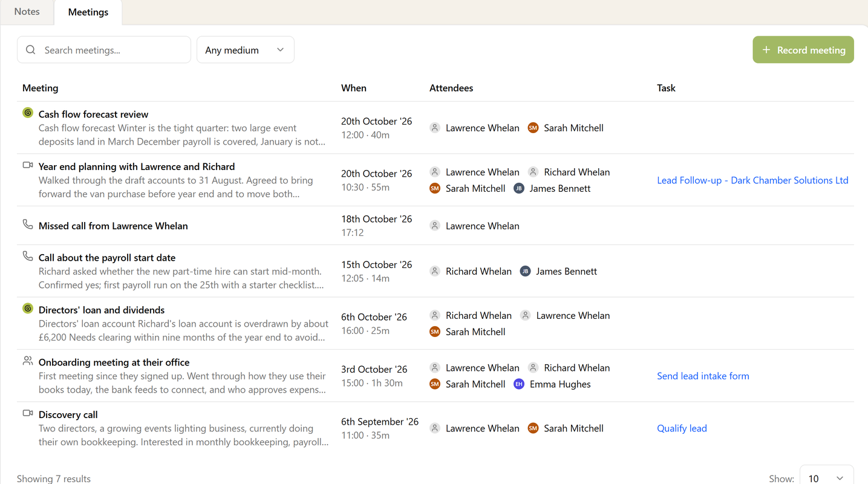
Task: Click Richard Whelan's avatar in the Directors' loan row
Action: [x=435, y=315]
